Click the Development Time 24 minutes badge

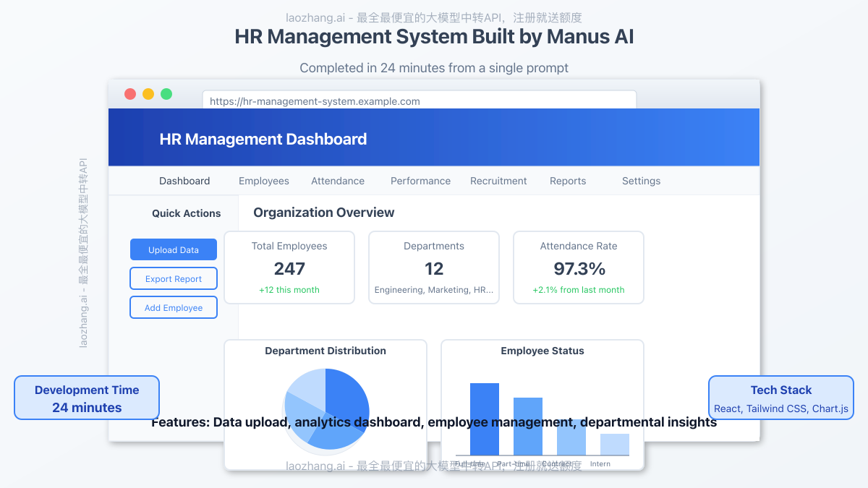pos(87,398)
